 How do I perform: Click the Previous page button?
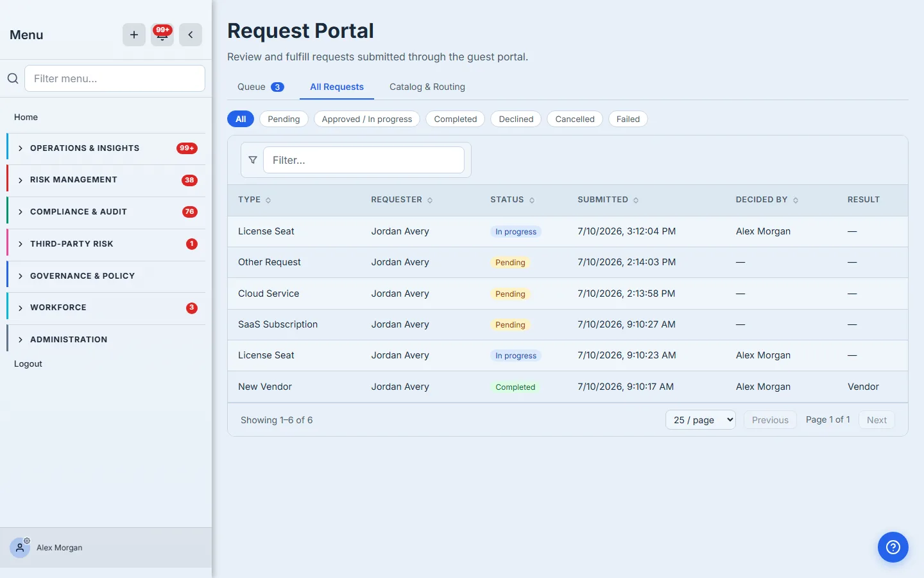pos(770,420)
